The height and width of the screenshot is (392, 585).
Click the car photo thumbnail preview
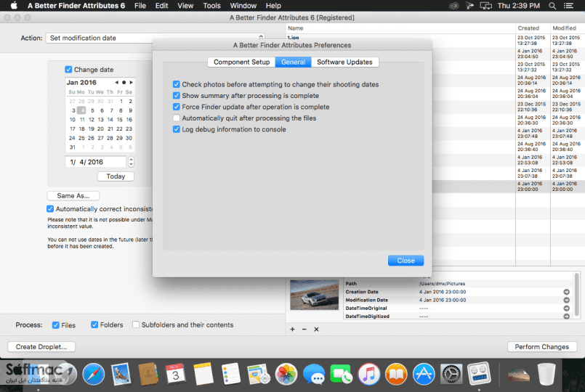pyautogui.click(x=314, y=295)
